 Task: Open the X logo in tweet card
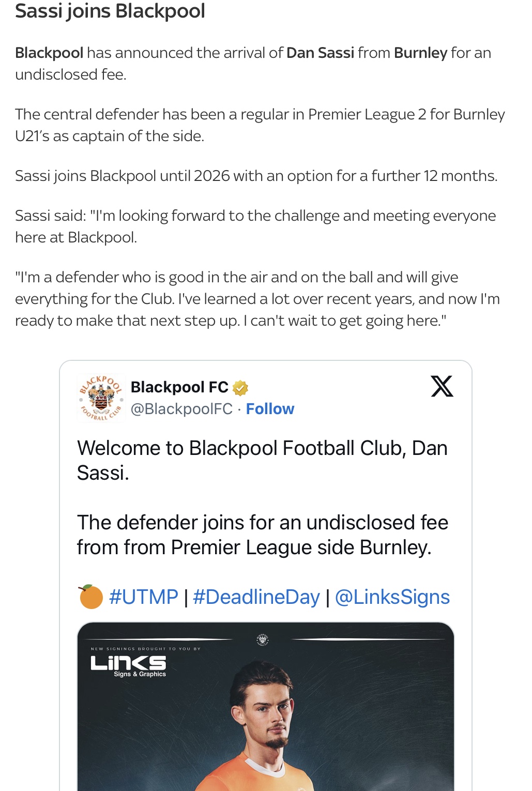442,386
